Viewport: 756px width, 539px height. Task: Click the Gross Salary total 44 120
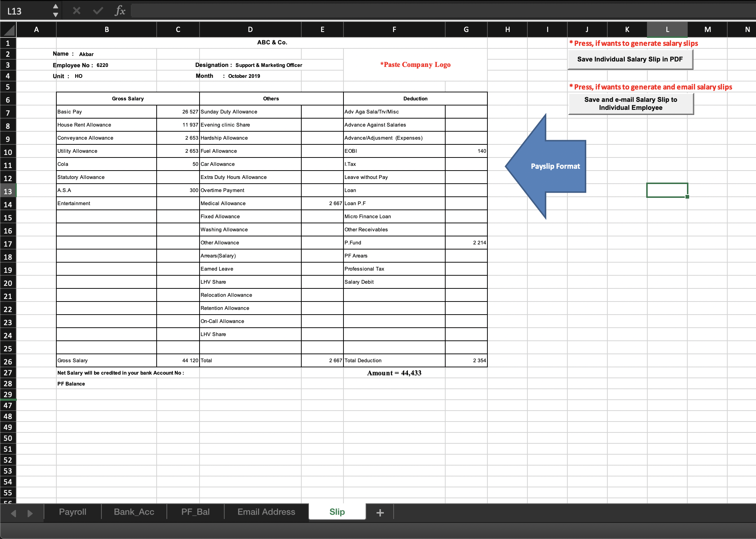178,360
